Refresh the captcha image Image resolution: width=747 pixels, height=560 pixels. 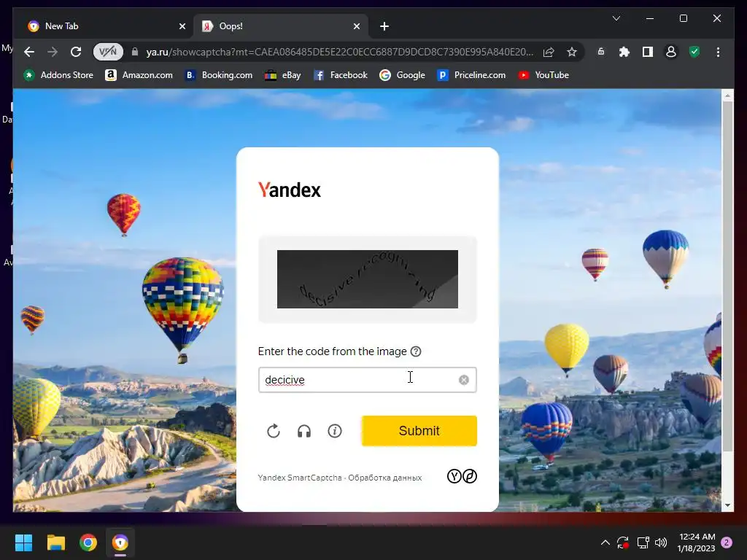click(274, 431)
